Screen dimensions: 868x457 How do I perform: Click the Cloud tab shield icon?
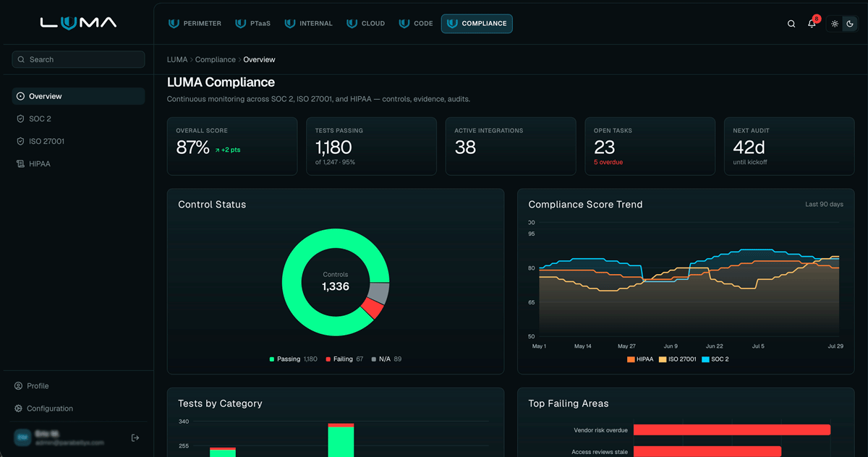tap(352, 24)
